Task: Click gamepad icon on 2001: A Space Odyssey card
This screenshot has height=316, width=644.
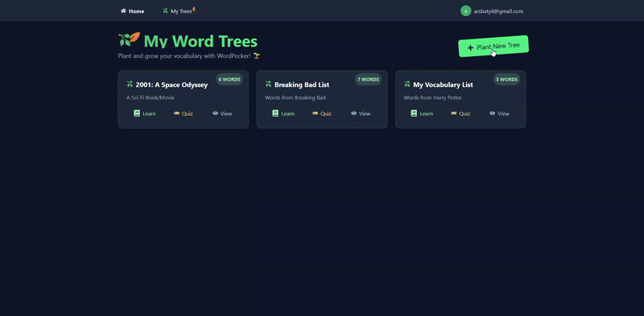Action: (x=176, y=113)
